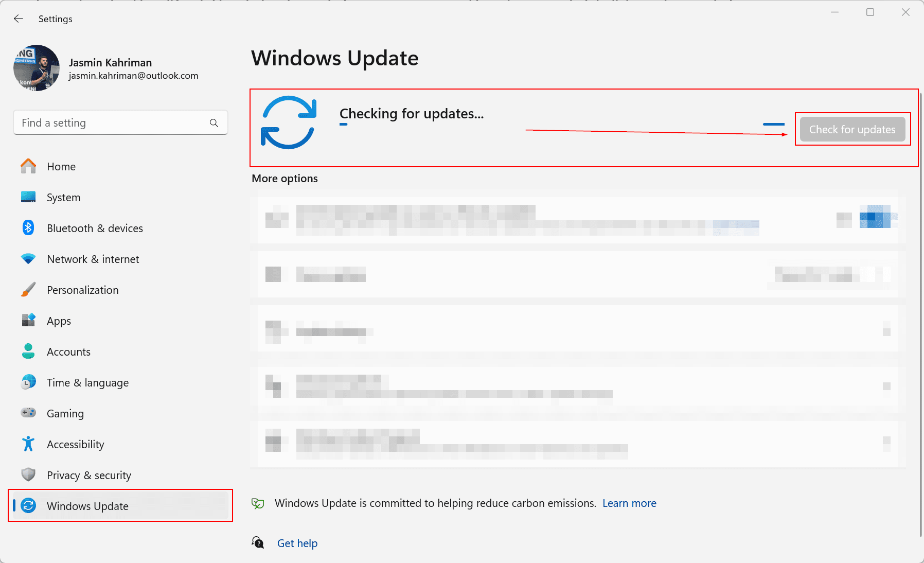This screenshot has width=924, height=563.
Task: Minimize the Settings window
Action: (834, 12)
